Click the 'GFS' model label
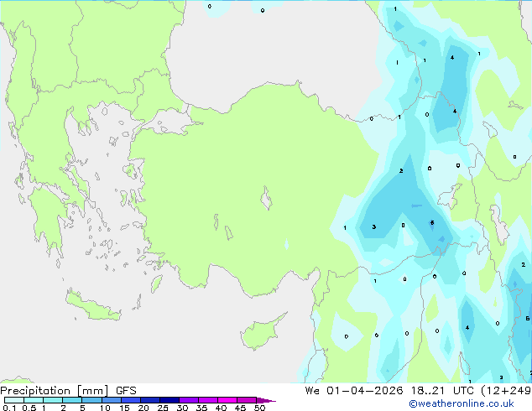The width and height of the screenshot is (532, 411). click(x=126, y=391)
